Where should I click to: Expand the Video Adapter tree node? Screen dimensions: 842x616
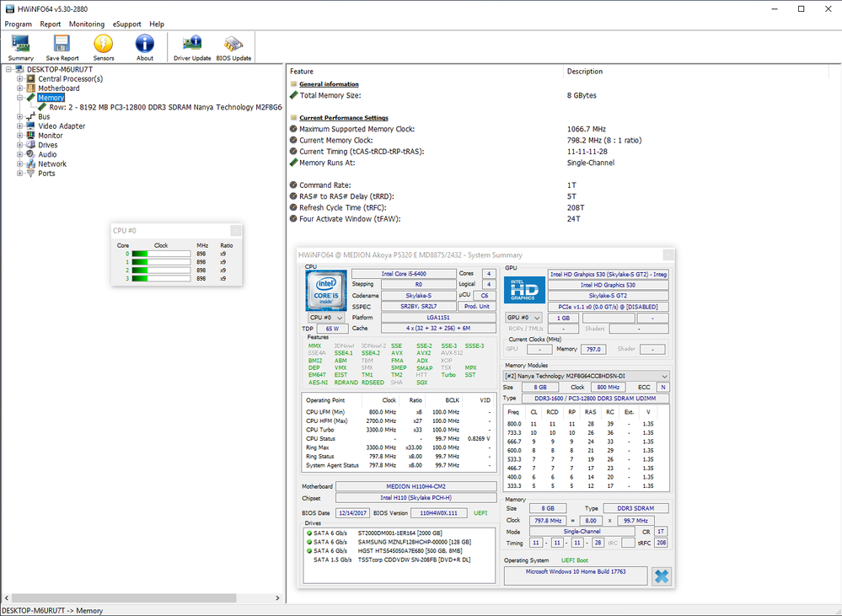tap(20, 126)
